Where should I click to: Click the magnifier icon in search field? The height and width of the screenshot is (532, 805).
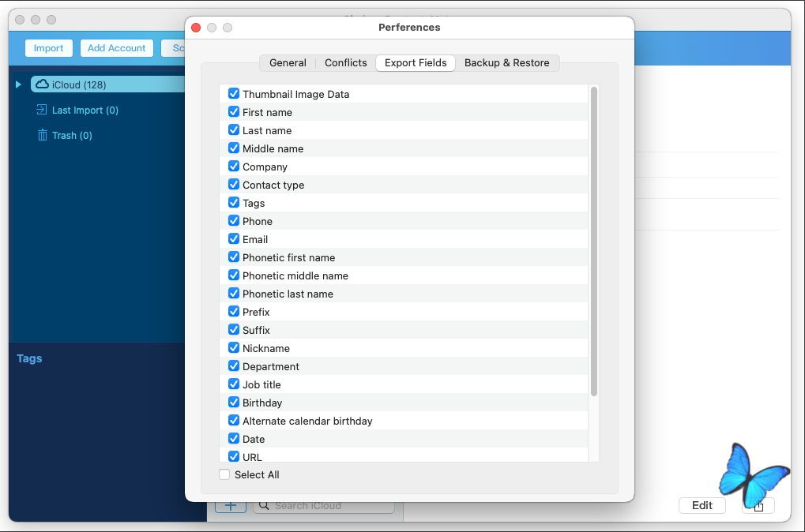[264, 506]
